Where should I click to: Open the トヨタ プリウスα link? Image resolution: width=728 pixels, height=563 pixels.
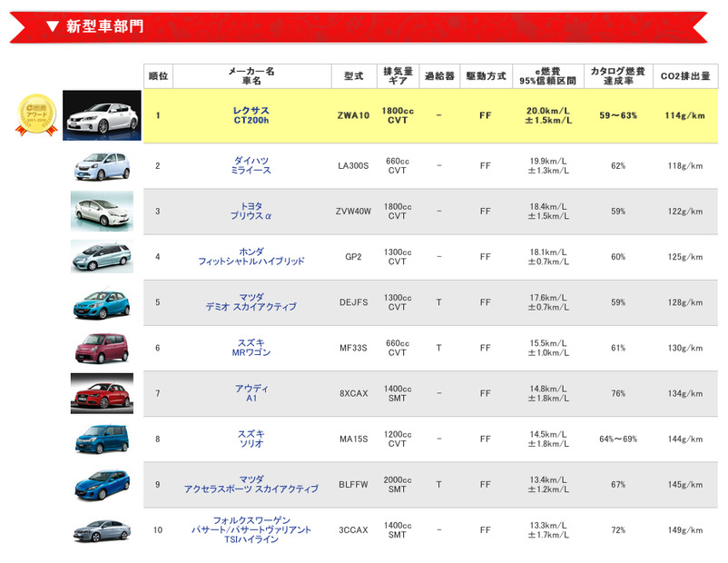tap(251, 212)
